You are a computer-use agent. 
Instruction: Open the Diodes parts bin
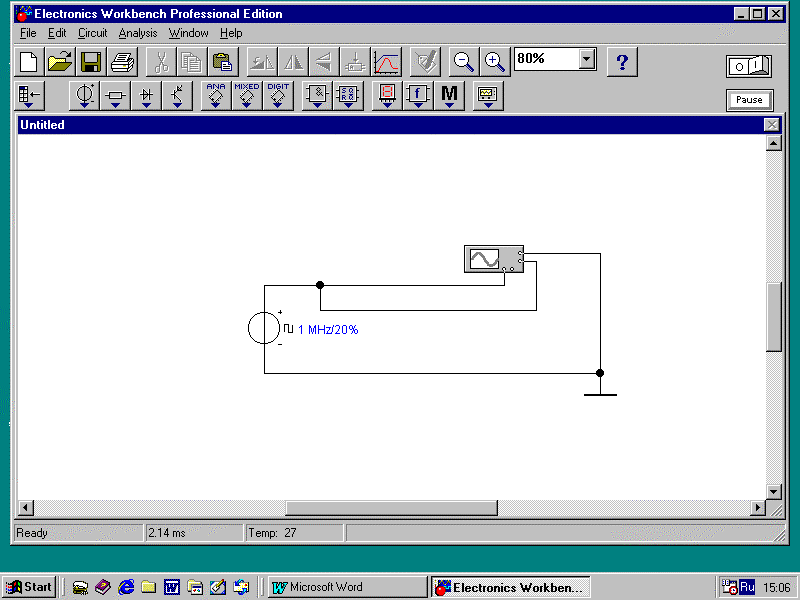(146, 95)
